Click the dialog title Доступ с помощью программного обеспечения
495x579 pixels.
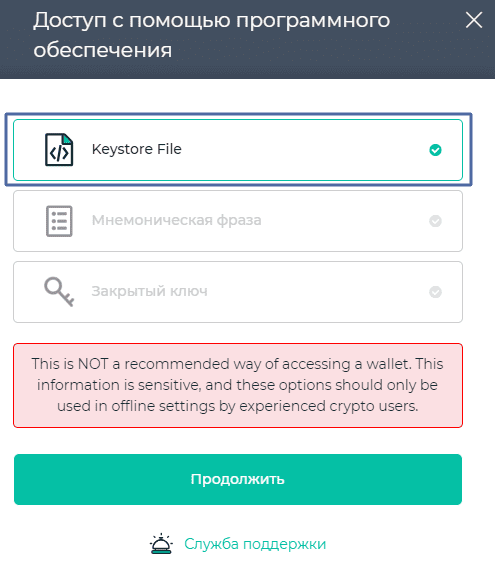pyautogui.click(x=212, y=35)
